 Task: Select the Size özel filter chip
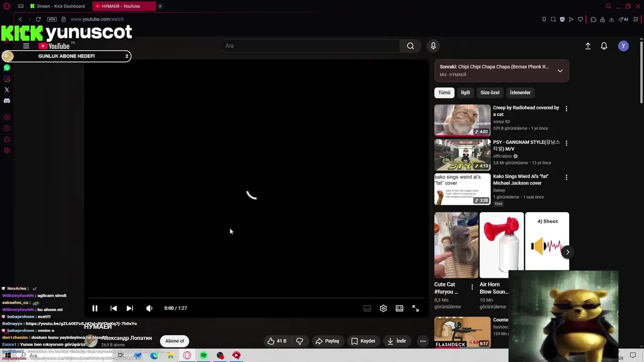point(490,93)
